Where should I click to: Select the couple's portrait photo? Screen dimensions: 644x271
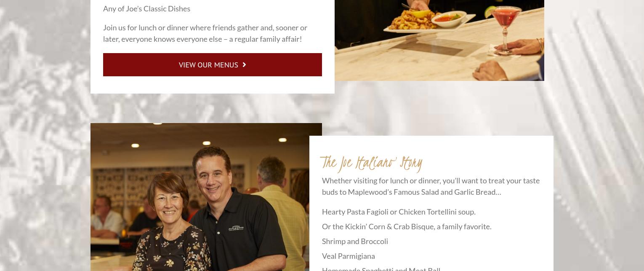click(x=206, y=197)
